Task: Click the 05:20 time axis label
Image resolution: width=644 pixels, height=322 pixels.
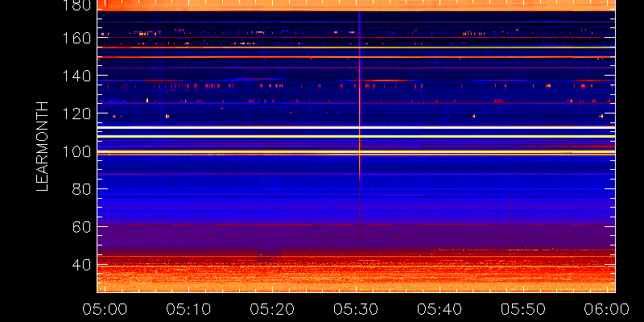Action: point(271,309)
